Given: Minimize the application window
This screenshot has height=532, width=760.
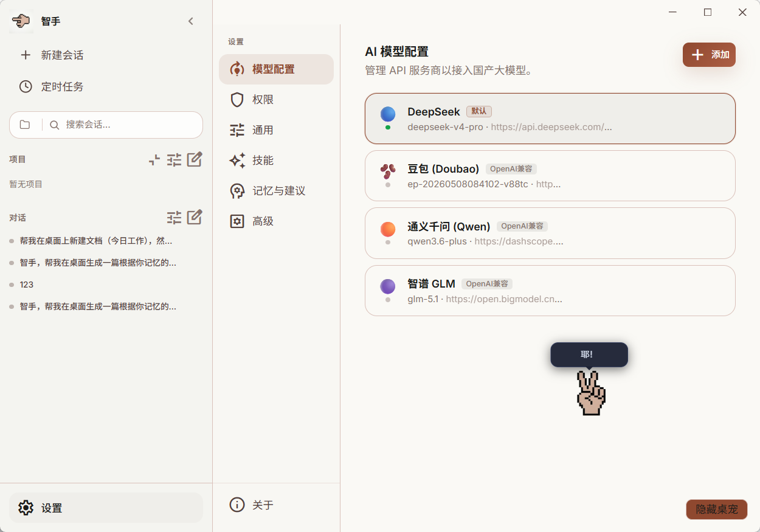Looking at the screenshot, I should (x=673, y=12).
